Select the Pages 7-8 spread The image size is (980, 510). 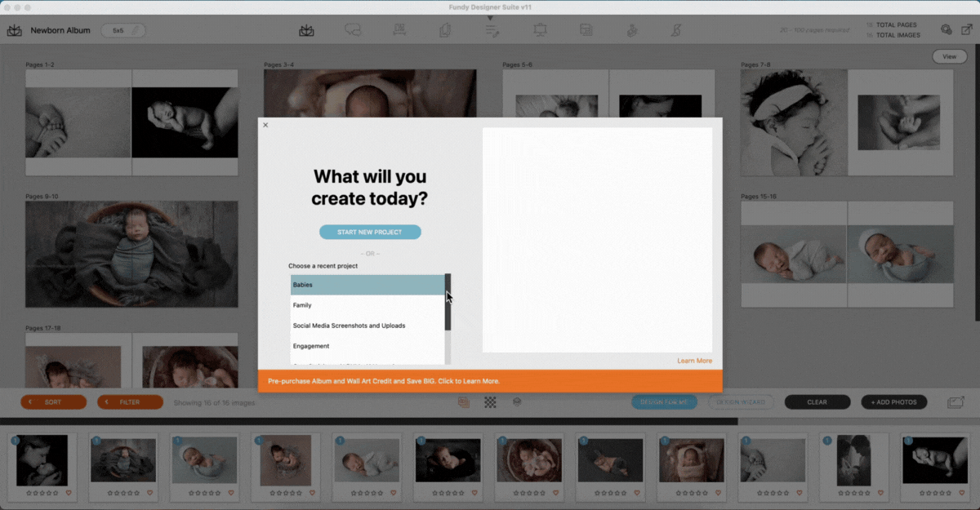pyautogui.click(x=847, y=122)
